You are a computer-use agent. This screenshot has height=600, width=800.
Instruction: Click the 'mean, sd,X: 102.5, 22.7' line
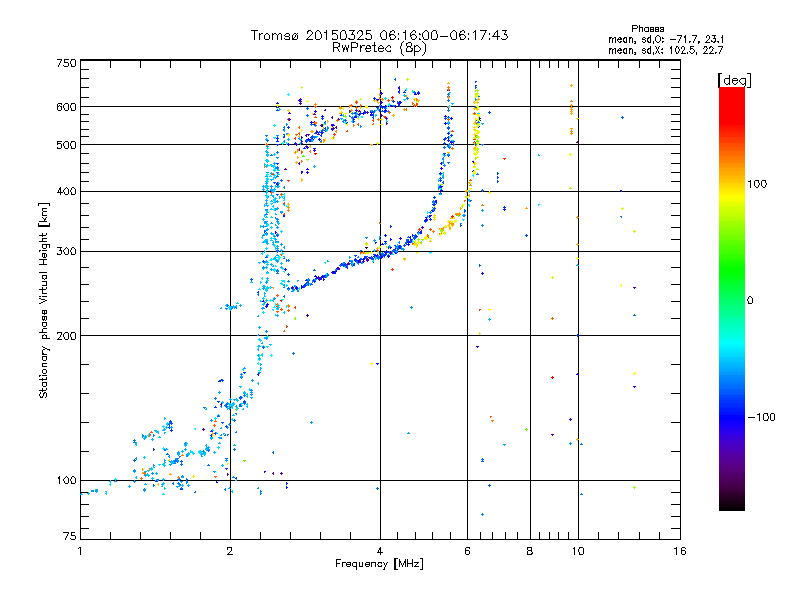click(666, 50)
